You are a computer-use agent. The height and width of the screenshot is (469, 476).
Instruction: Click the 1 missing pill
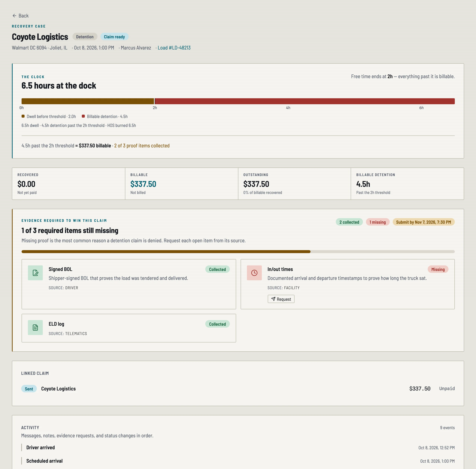tap(378, 222)
